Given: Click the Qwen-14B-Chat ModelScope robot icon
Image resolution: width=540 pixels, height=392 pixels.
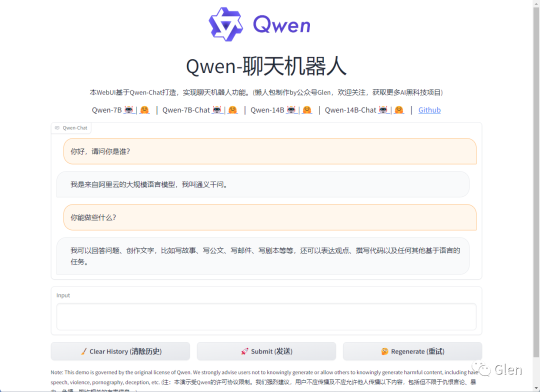Looking at the screenshot, I should [383, 110].
